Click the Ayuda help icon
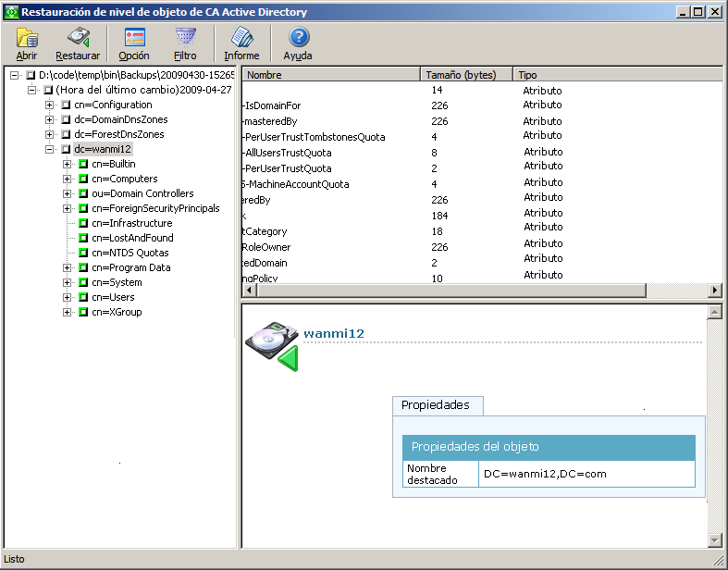This screenshot has width=728, height=570. pos(298,38)
